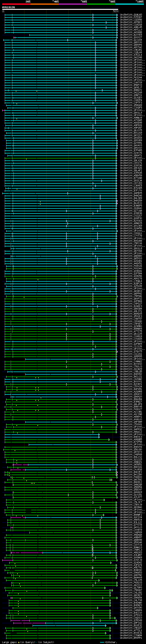
Task: Select the UniRef100_Q2I164 label
Action: pyautogui.click(x=131, y=40)
